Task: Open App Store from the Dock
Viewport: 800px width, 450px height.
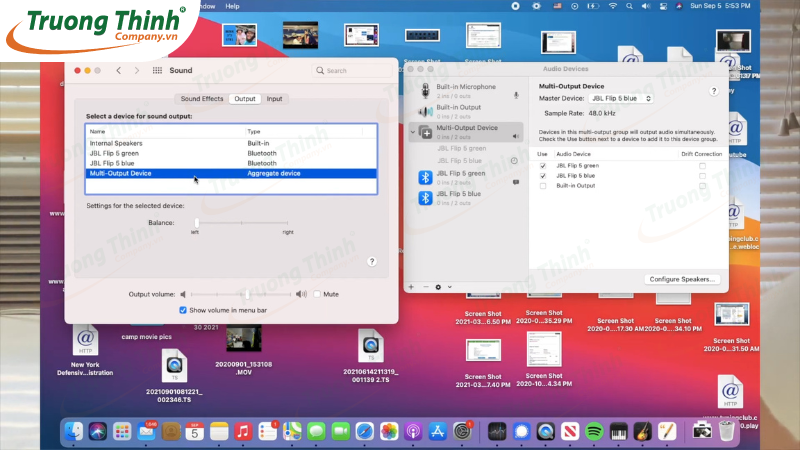Action: point(437,432)
